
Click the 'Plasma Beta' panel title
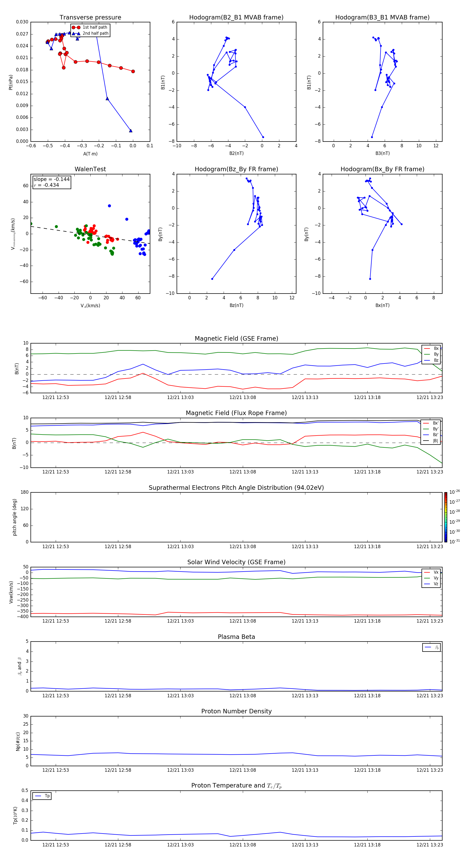coord(236,637)
